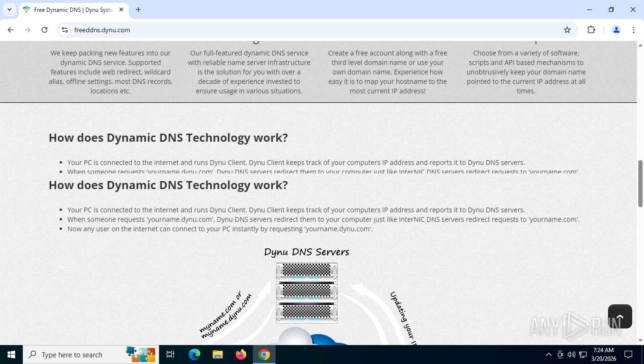Open Task View on the taskbar
644x364 pixels.
tap(171, 355)
